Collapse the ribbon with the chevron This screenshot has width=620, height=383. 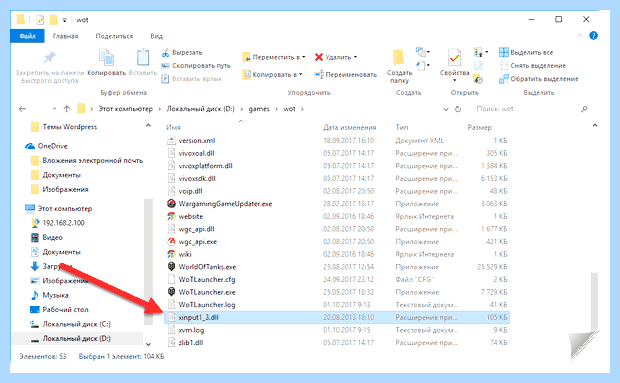pyautogui.click(x=580, y=36)
